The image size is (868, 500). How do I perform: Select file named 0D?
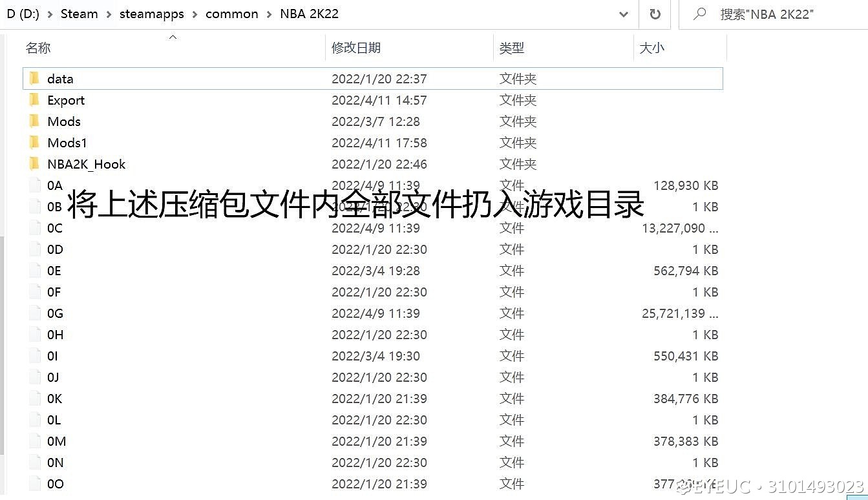[x=55, y=249]
